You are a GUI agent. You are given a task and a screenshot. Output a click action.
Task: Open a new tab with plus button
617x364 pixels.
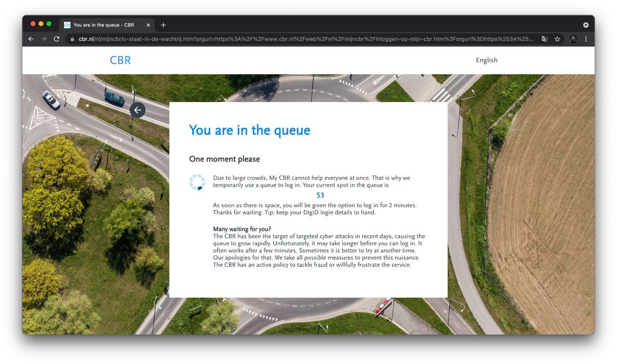click(163, 25)
